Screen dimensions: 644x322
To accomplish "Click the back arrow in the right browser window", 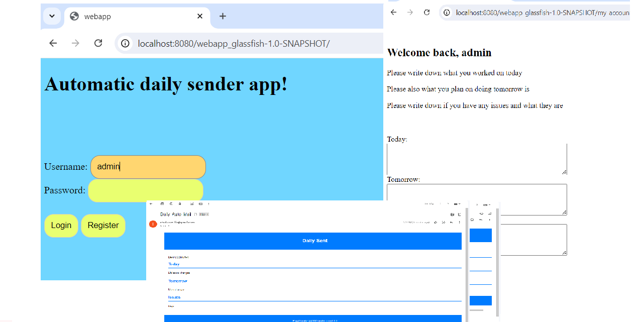I will pos(393,13).
